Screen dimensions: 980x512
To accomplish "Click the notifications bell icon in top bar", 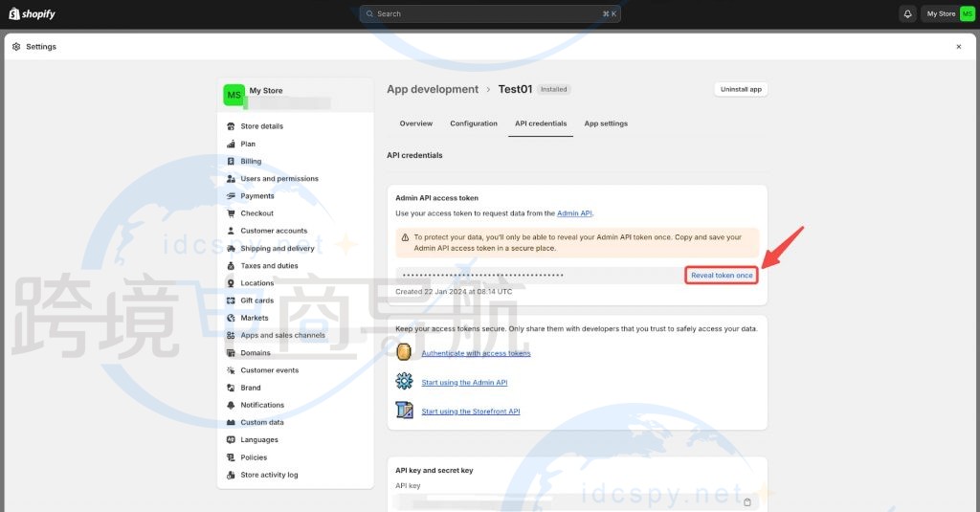I will tap(907, 13).
